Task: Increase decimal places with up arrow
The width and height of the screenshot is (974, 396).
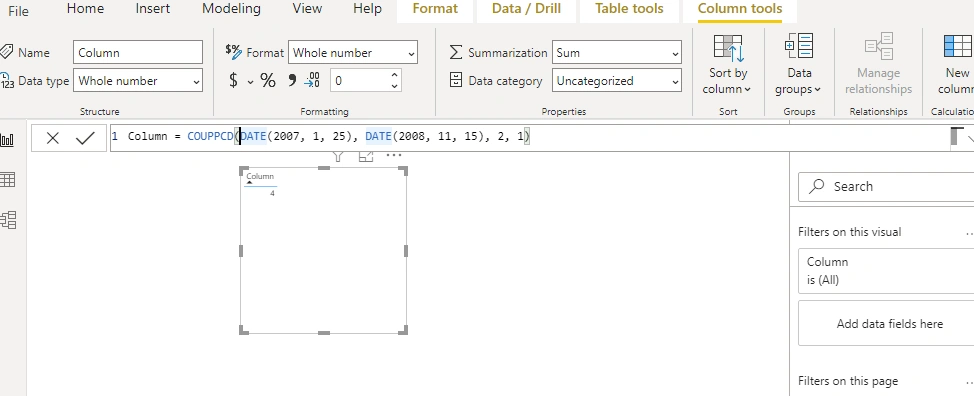Action: 394,75
